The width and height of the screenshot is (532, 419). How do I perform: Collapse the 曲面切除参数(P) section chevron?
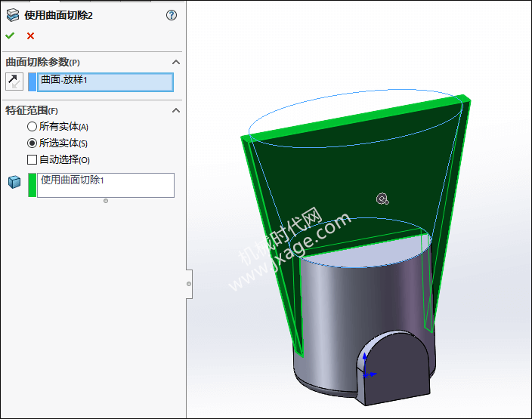[x=175, y=62]
